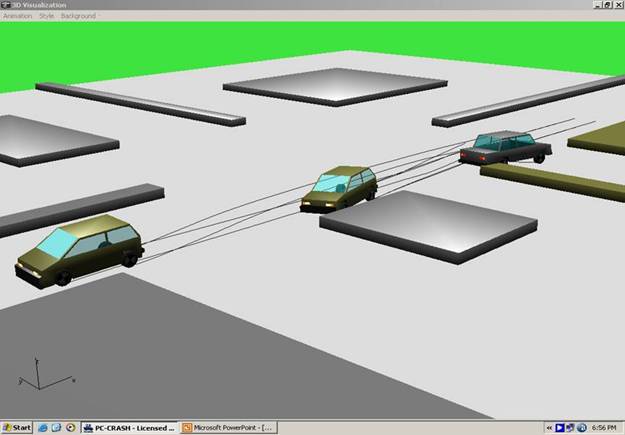The height and width of the screenshot is (435, 625).
Task: Click the blue play tray icon
Action: 560,428
